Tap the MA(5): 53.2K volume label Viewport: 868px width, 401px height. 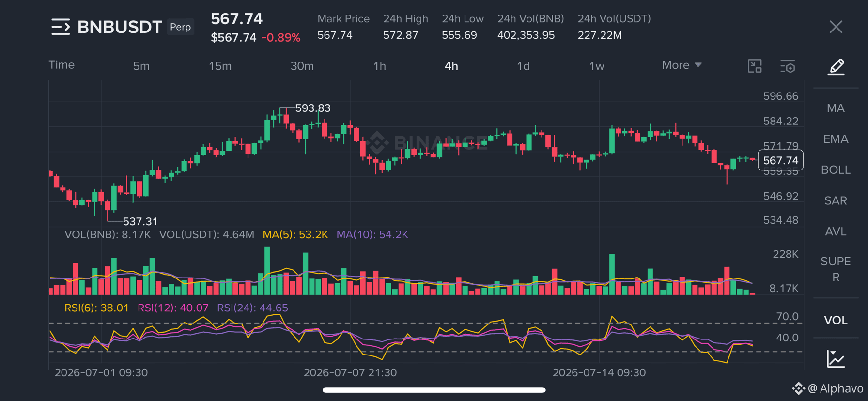coord(295,234)
